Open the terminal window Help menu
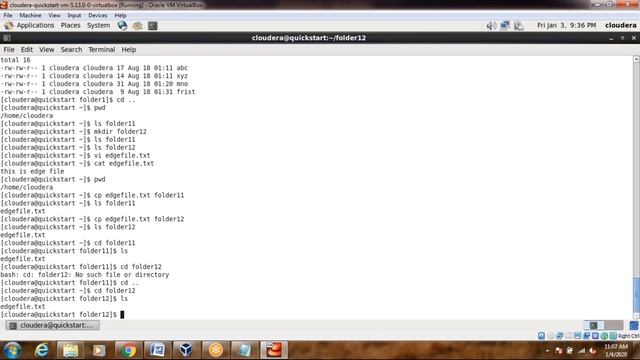This screenshot has width=640, height=360. pos(129,50)
